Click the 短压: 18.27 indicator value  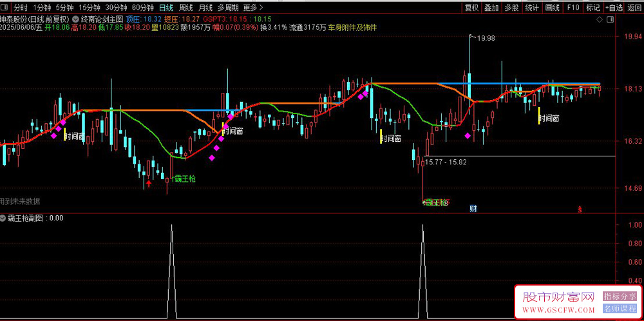click(182, 19)
